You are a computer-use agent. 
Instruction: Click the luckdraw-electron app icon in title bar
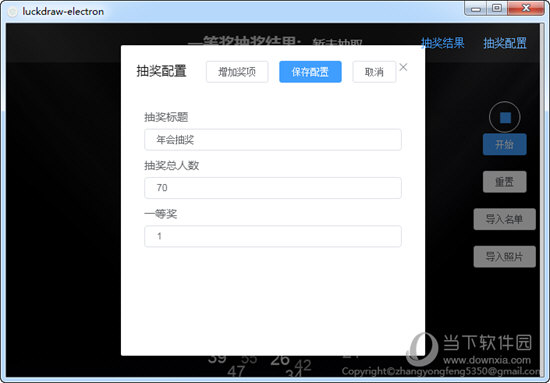[x=12, y=12]
